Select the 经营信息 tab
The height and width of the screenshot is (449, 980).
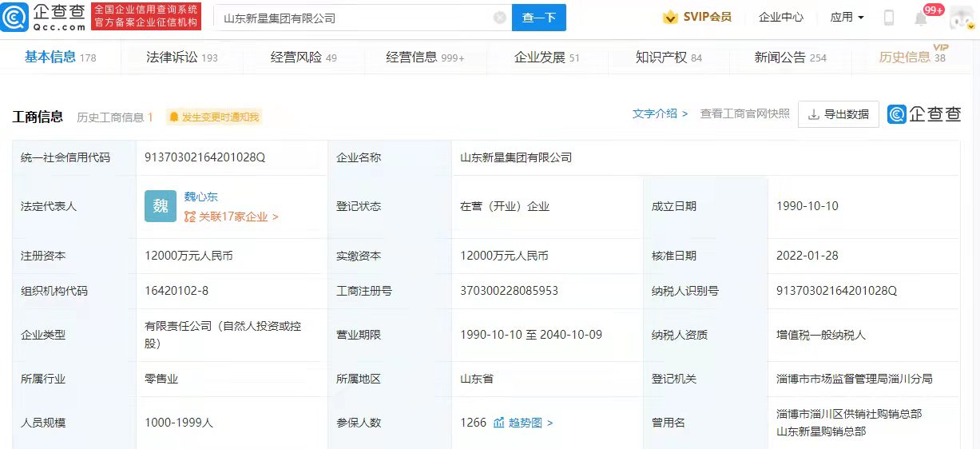pyautogui.click(x=425, y=58)
